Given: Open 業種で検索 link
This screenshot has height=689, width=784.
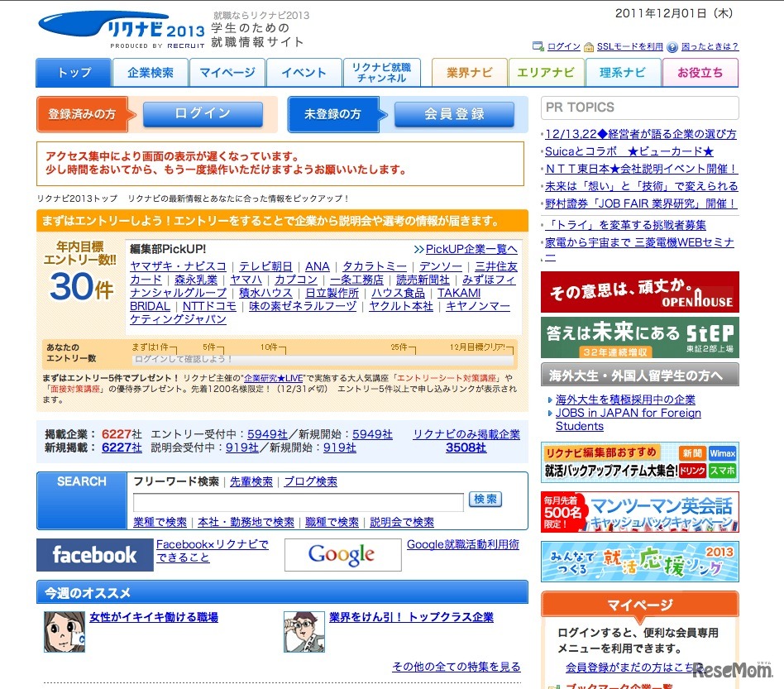Looking at the screenshot, I should click(160, 522).
